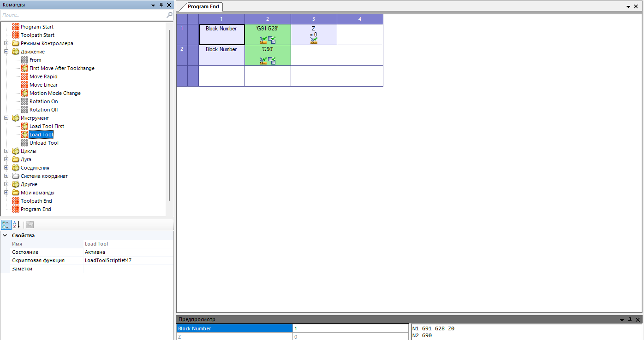Switch properties to categorized view icon
The image size is (644, 340).
point(6,225)
